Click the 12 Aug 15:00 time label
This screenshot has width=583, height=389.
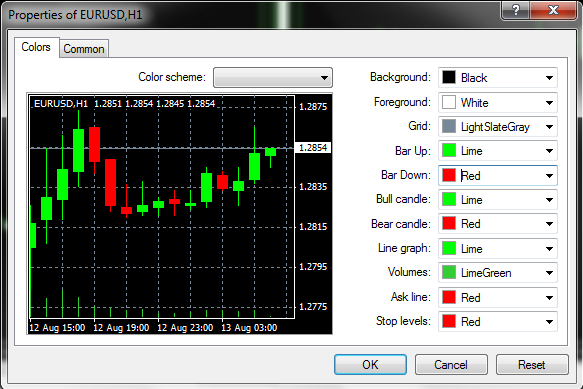pyautogui.click(x=57, y=328)
